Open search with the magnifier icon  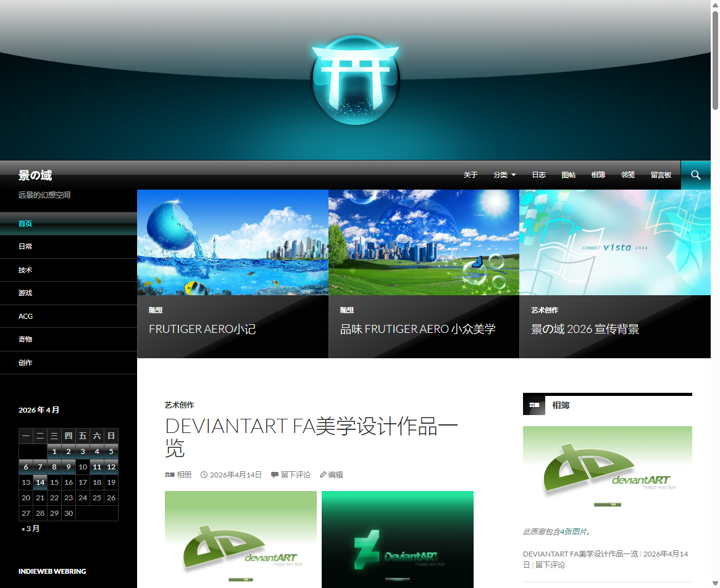point(695,175)
